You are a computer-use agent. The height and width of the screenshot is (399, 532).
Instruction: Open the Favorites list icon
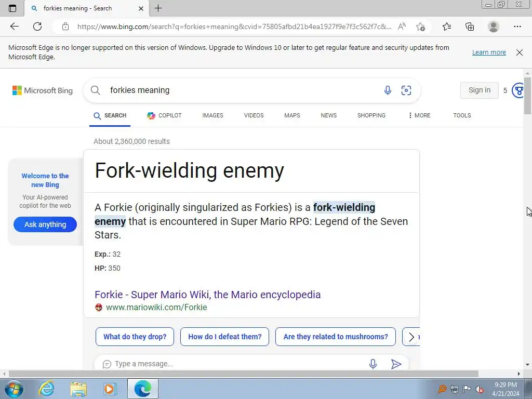447,26
